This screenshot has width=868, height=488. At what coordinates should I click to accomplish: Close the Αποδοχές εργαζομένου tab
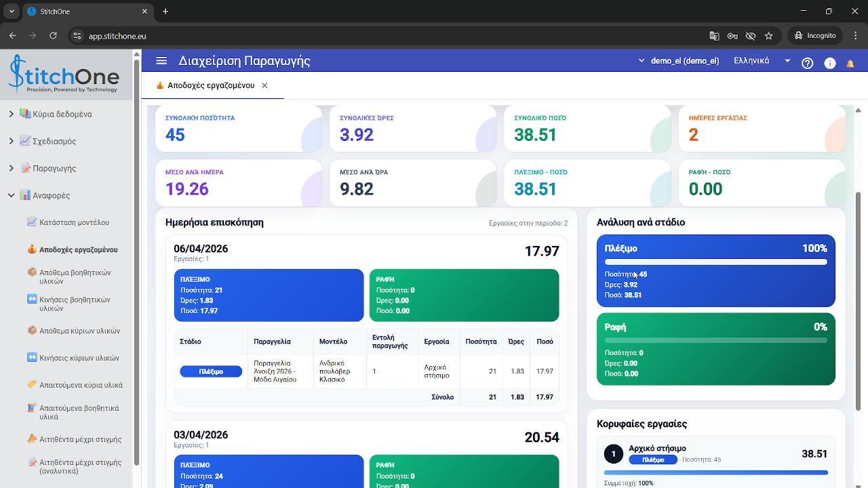(264, 85)
